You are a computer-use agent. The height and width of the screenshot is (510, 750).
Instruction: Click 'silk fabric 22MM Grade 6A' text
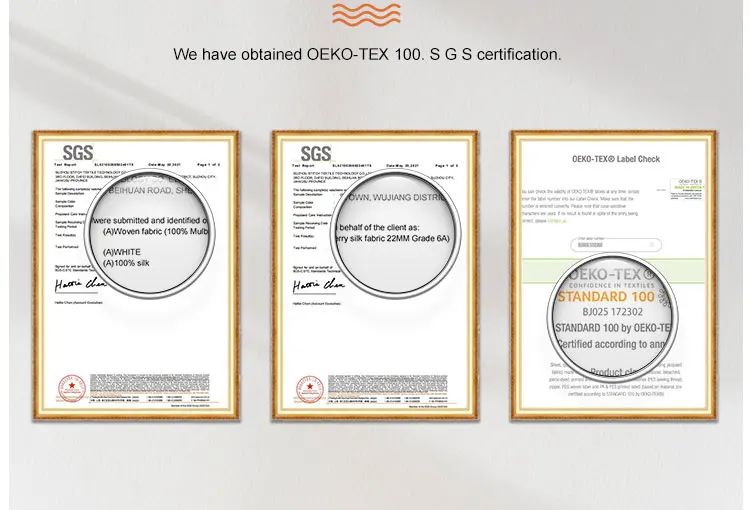tap(399, 238)
